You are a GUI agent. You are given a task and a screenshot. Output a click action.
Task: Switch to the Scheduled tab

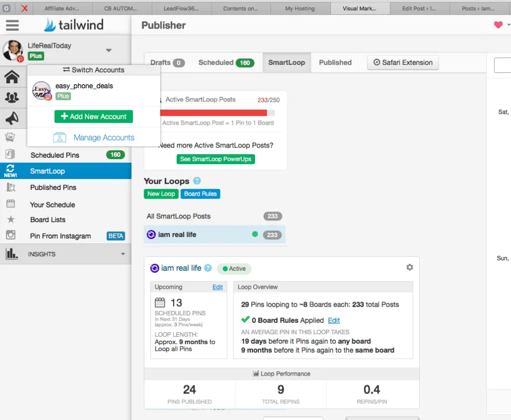click(226, 62)
